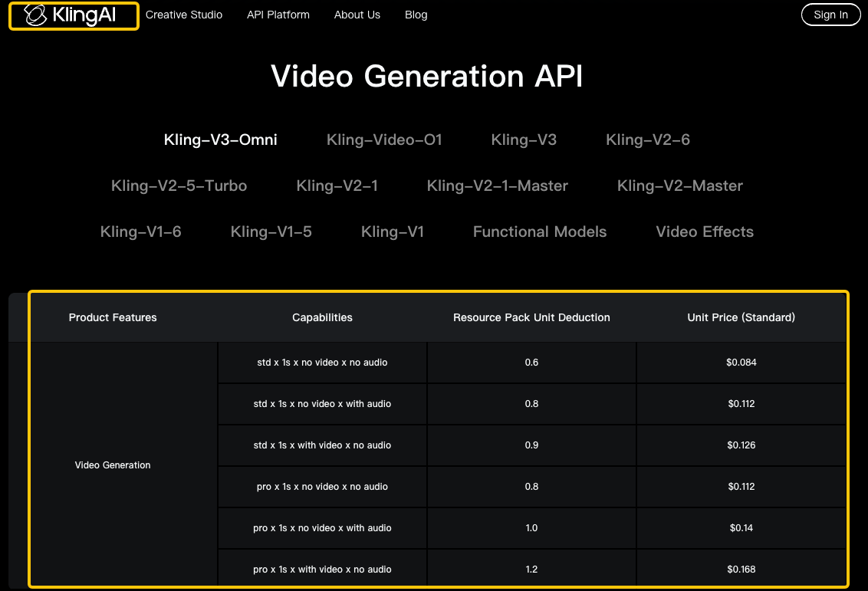Click 'pro x 1s x no video x no audio'

click(322, 487)
